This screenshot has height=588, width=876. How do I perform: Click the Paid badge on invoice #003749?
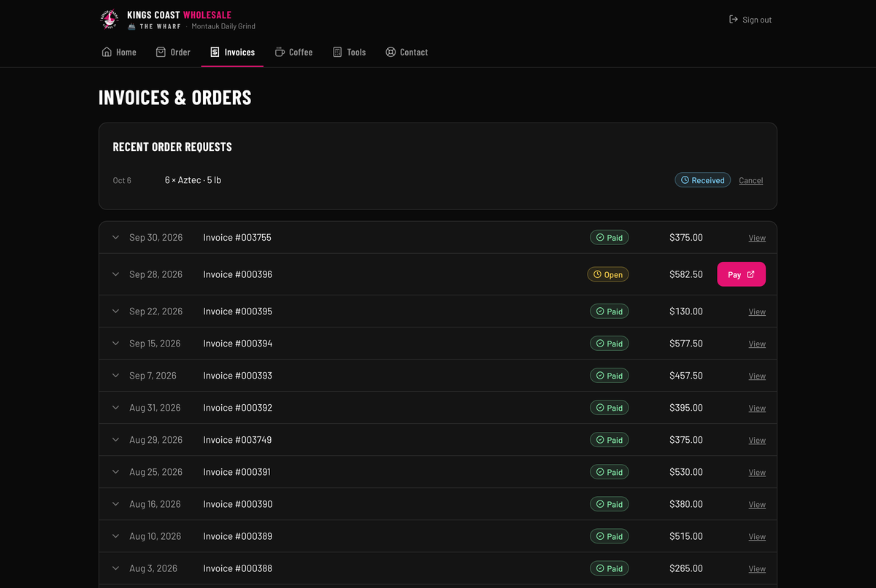[610, 440]
